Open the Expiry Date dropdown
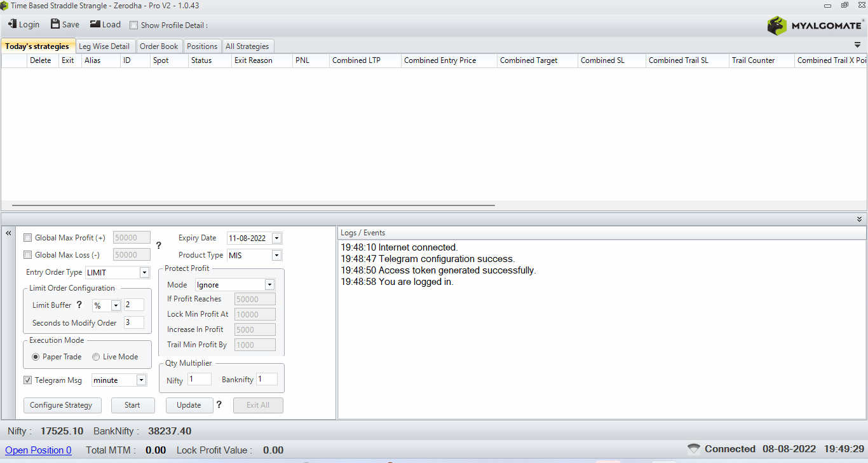This screenshot has height=463, width=868. click(276, 238)
